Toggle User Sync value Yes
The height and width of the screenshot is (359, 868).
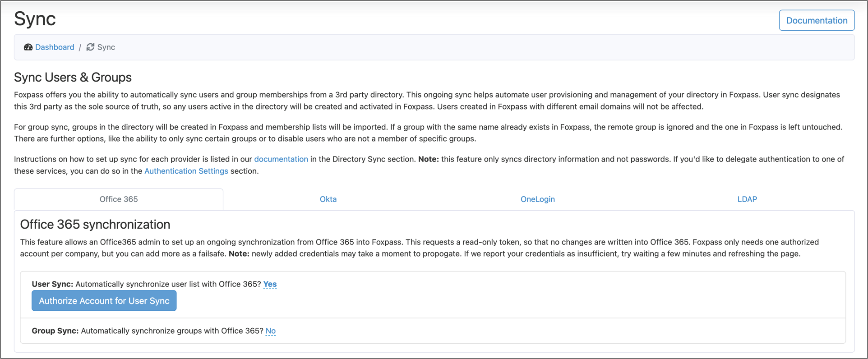click(270, 284)
